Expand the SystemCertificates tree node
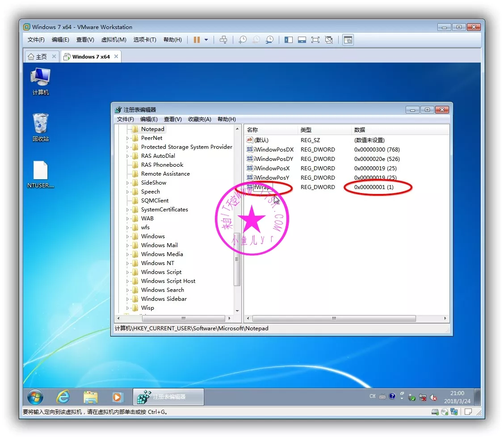The height and width of the screenshot is (438, 504). coord(128,210)
